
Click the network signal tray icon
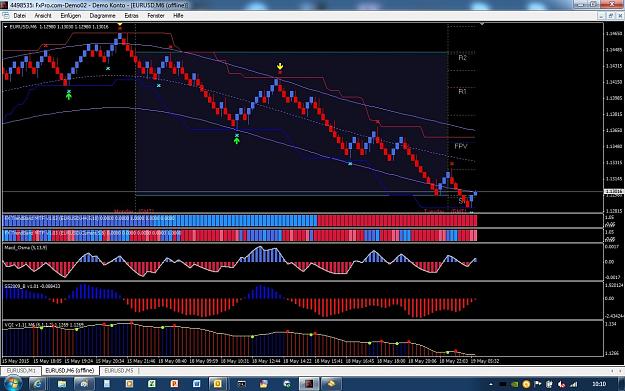pyautogui.click(x=574, y=384)
